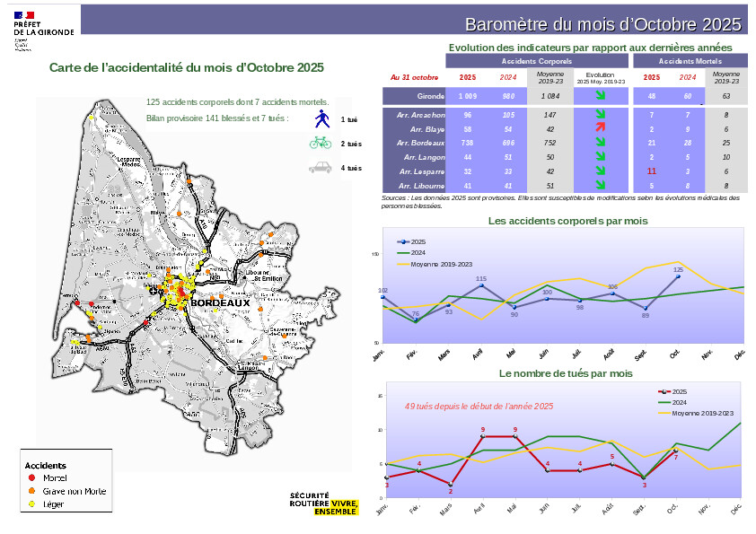Click the blue pedestrian icon
Viewport: 756px width, 534px height.
[x=321, y=119]
